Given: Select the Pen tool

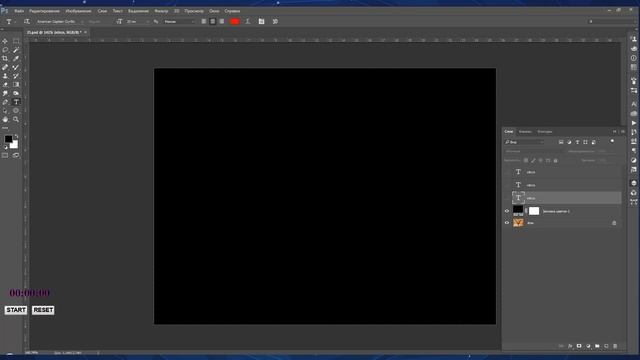Looking at the screenshot, I should (x=5, y=102).
